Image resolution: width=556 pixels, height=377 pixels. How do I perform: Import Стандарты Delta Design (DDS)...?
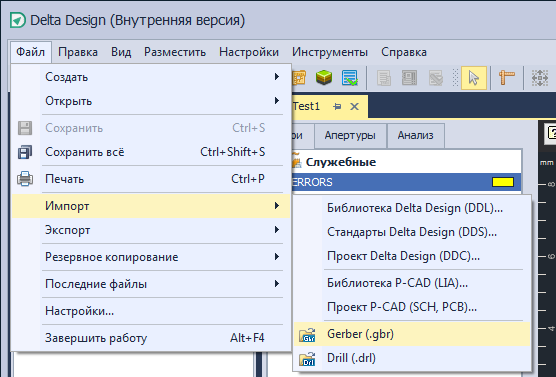coord(412,232)
